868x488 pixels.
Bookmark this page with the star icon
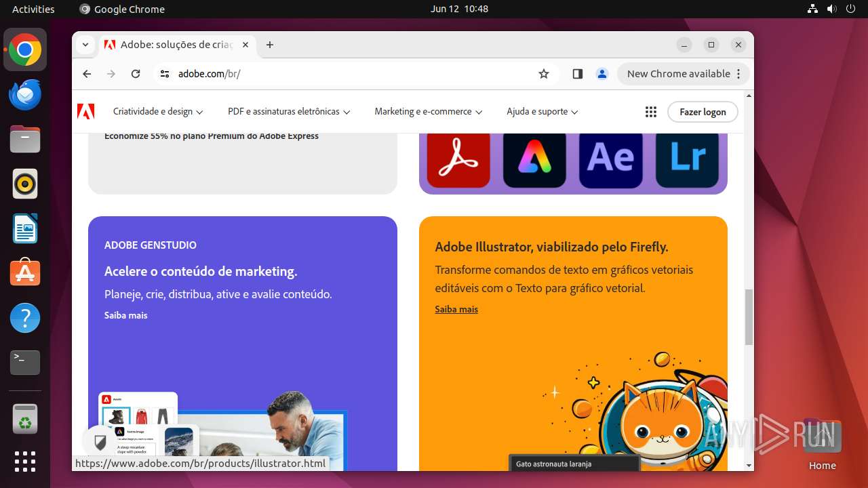point(544,74)
